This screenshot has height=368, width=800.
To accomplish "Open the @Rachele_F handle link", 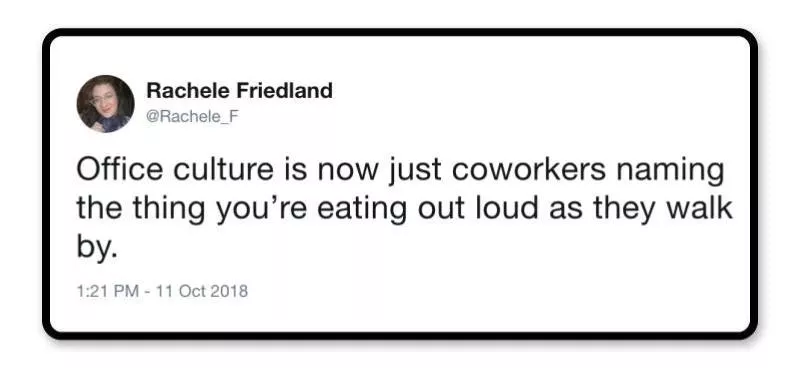I will click(192, 116).
